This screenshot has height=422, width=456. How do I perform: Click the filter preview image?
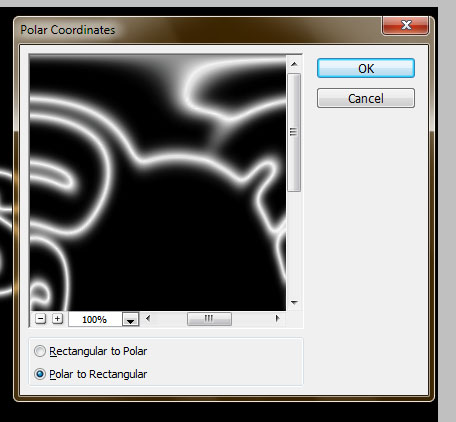(158, 183)
